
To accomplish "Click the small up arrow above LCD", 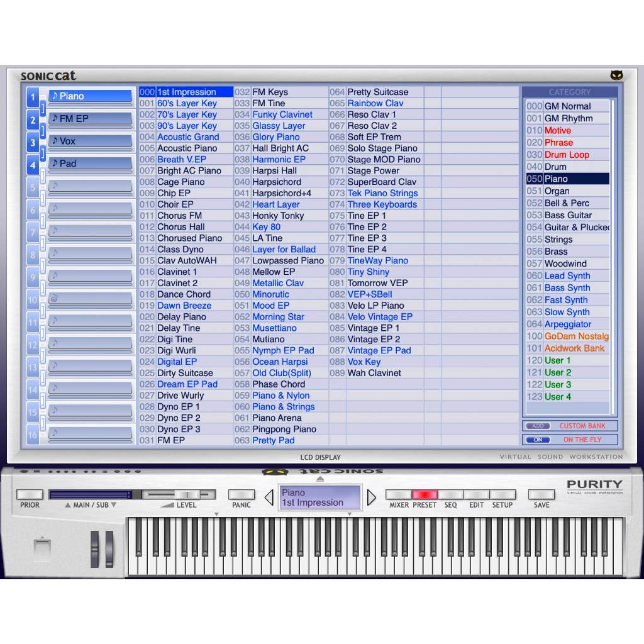I will [320, 479].
